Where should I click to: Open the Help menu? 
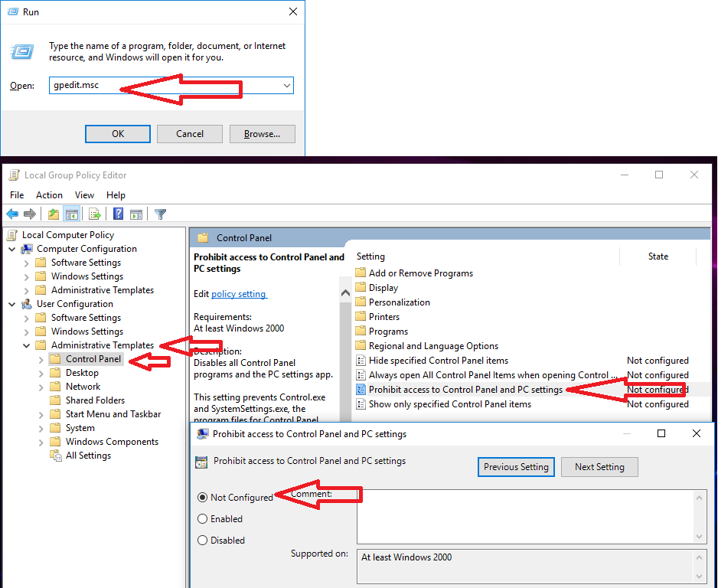click(x=116, y=195)
